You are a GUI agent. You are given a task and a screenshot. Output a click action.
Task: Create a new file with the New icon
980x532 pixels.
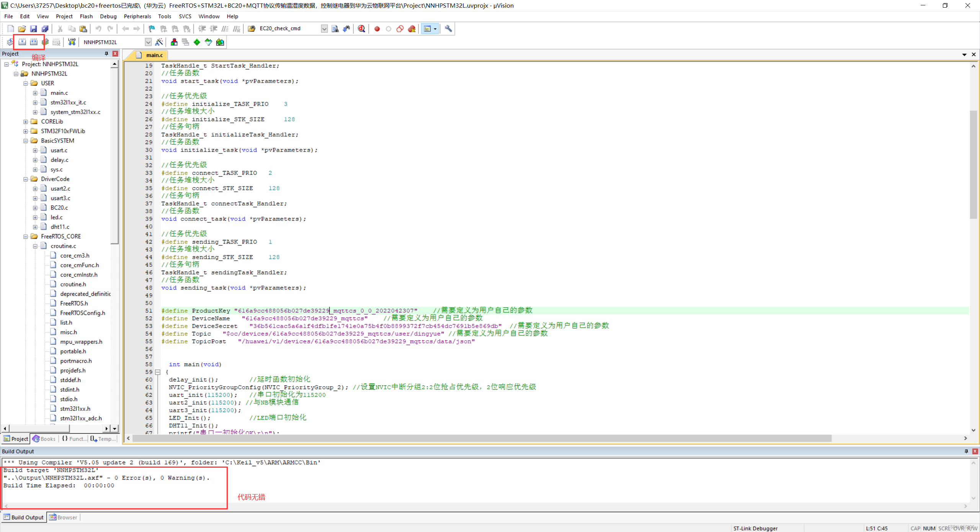pyautogui.click(x=10, y=29)
